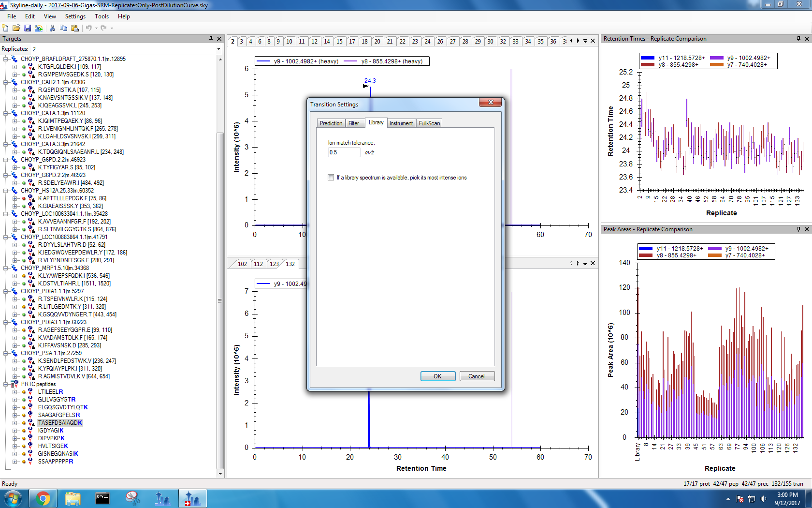Click the Save toolbar icon
This screenshot has height=508, width=812.
pos(28,28)
